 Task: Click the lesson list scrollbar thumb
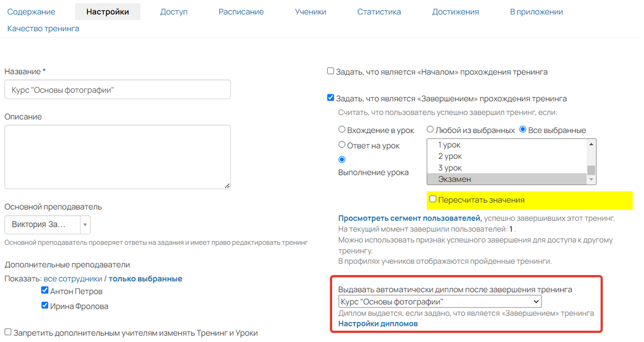591,170
